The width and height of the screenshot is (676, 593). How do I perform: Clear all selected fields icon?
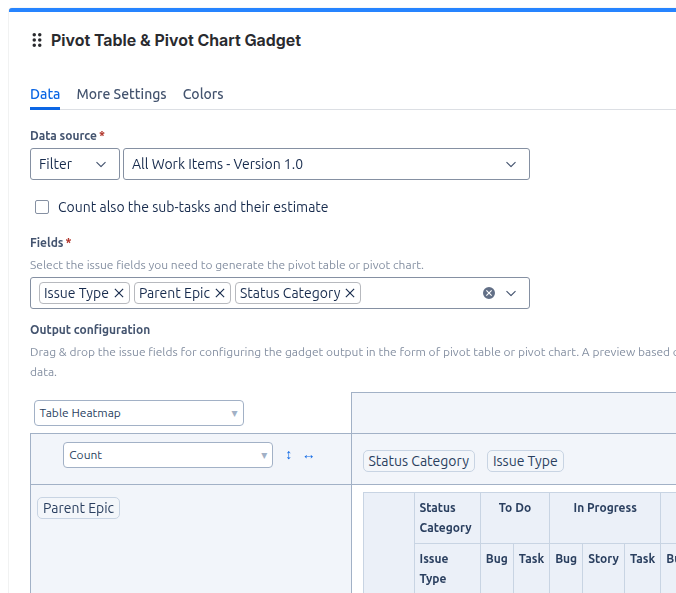pos(489,293)
